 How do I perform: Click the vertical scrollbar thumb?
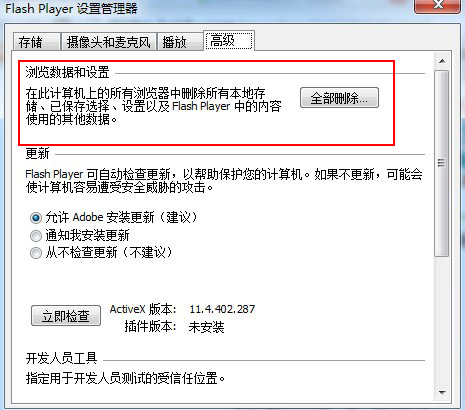(x=442, y=163)
